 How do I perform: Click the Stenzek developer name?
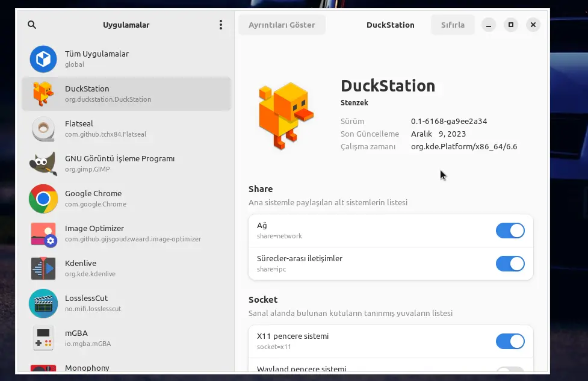click(x=354, y=103)
